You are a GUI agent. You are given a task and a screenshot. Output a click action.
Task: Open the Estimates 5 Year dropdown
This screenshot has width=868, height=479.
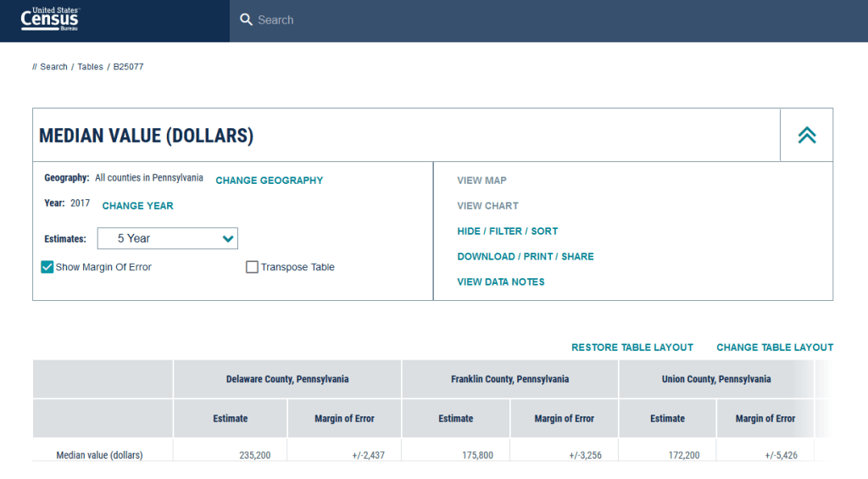[168, 238]
